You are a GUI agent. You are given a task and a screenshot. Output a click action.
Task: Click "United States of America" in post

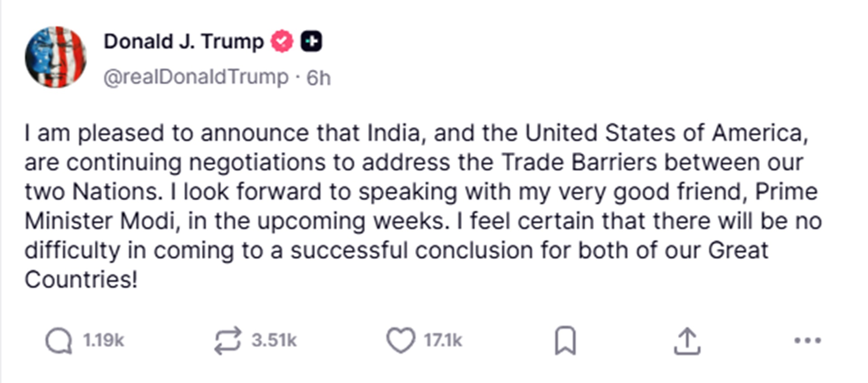665,133
